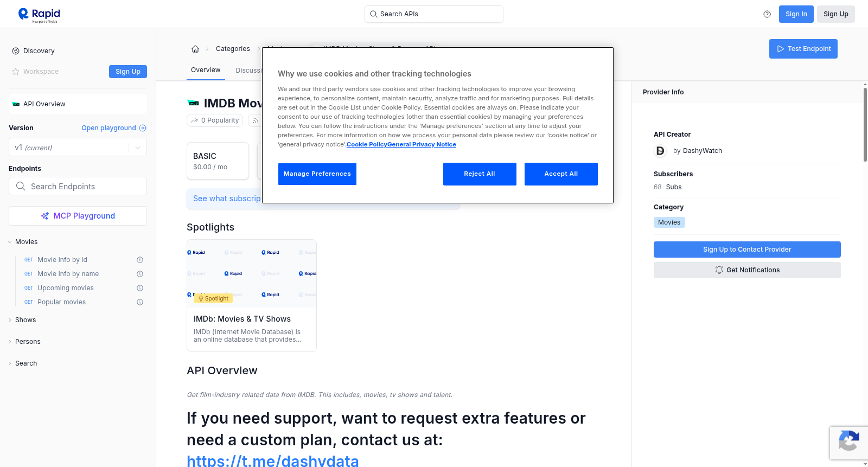Click the Test Endpoint button
868x467 pixels.
pyautogui.click(x=803, y=49)
